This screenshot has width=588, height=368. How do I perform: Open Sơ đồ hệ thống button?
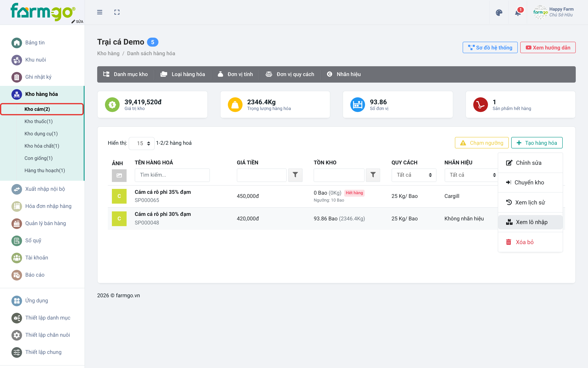[490, 48]
